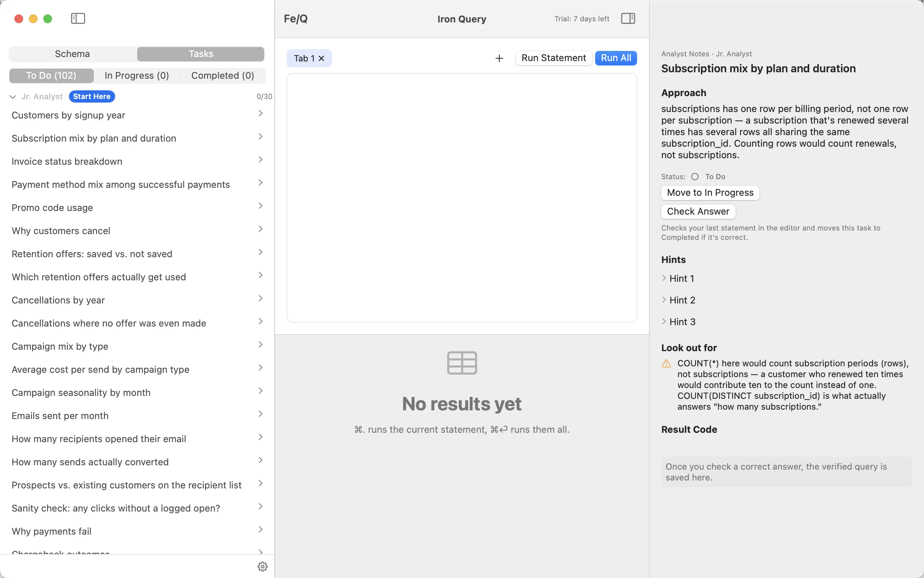Add a new query tab with plus
Viewport: 924px width, 578px height.
pos(499,58)
